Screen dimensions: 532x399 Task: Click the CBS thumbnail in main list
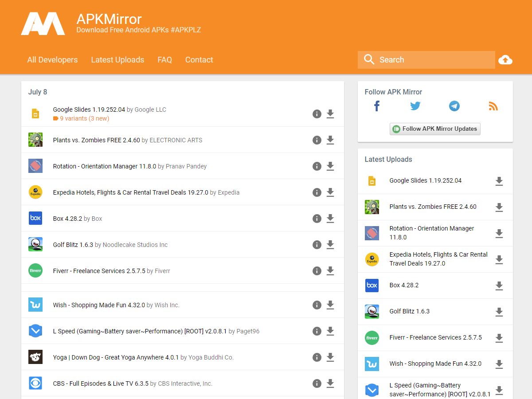[35, 383]
